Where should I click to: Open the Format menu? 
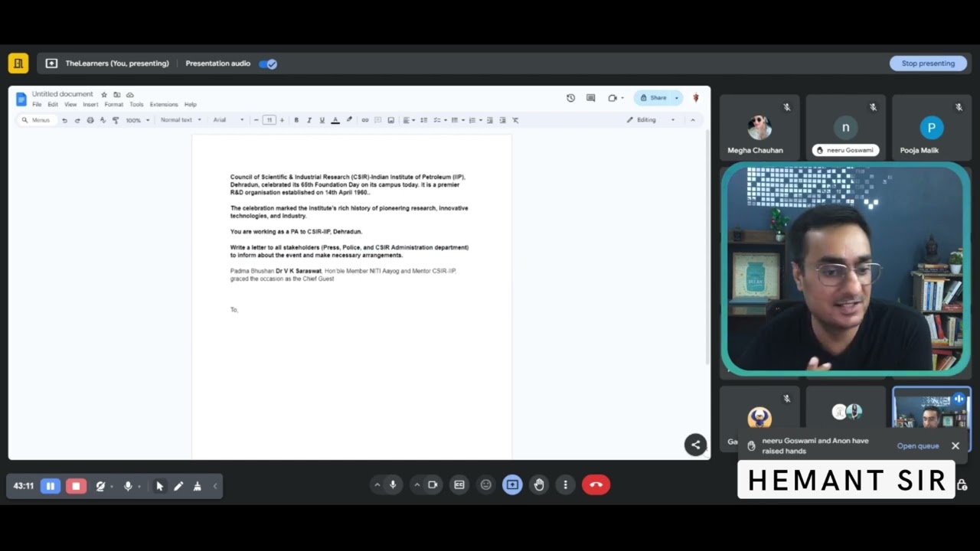pyautogui.click(x=114, y=105)
